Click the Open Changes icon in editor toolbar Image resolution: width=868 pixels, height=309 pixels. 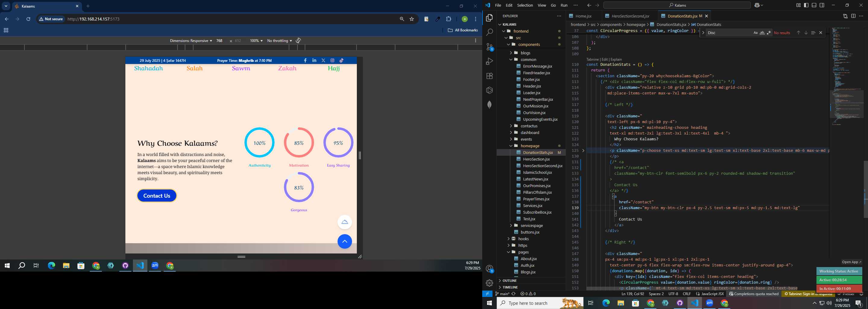[x=845, y=16]
